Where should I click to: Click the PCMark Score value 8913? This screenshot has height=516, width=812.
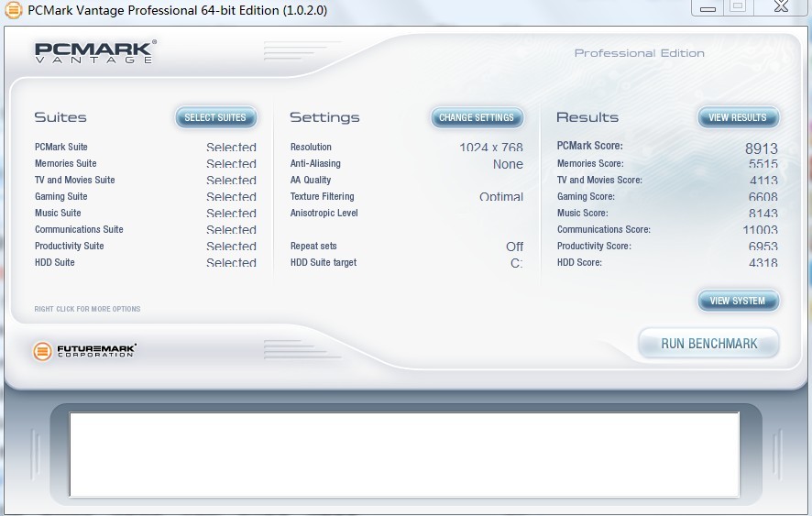click(x=762, y=148)
